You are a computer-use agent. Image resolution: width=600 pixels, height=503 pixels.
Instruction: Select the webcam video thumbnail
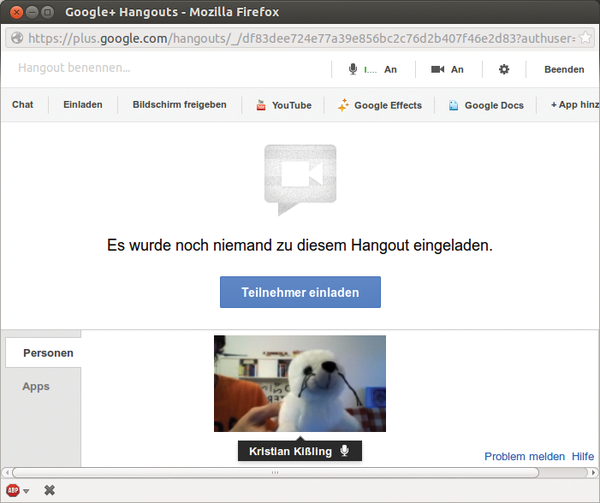tap(299, 383)
